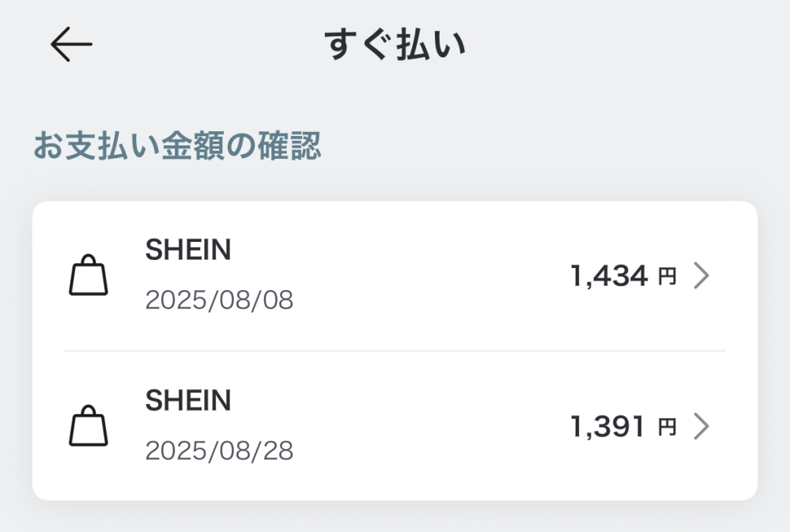Go back using the left arrow
This screenshot has height=532, width=790.
pyautogui.click(x=71, y=45)
